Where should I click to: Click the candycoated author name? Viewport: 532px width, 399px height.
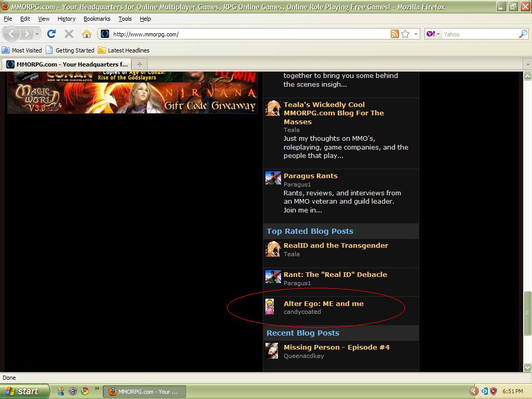(x=302, y=312)
